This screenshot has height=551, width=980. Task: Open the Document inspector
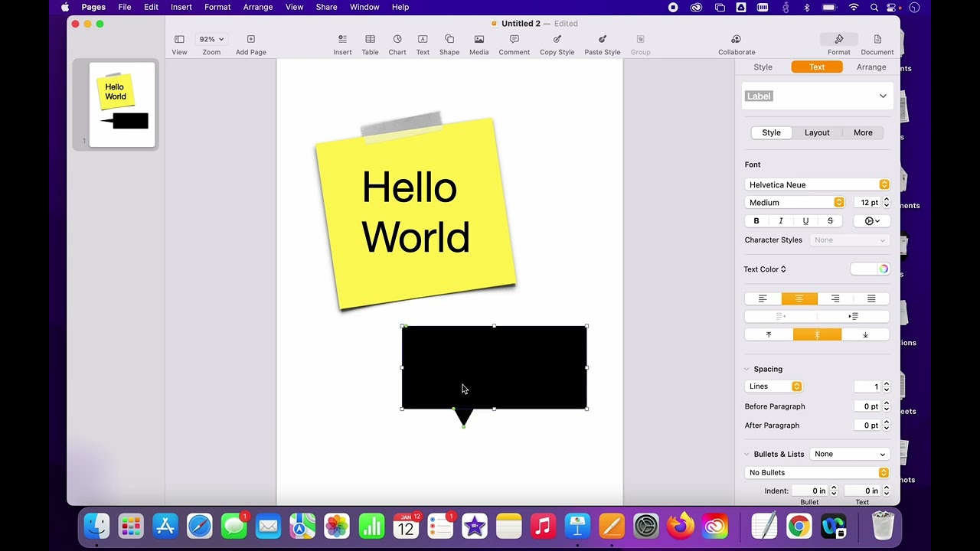[x=877, y=44]
